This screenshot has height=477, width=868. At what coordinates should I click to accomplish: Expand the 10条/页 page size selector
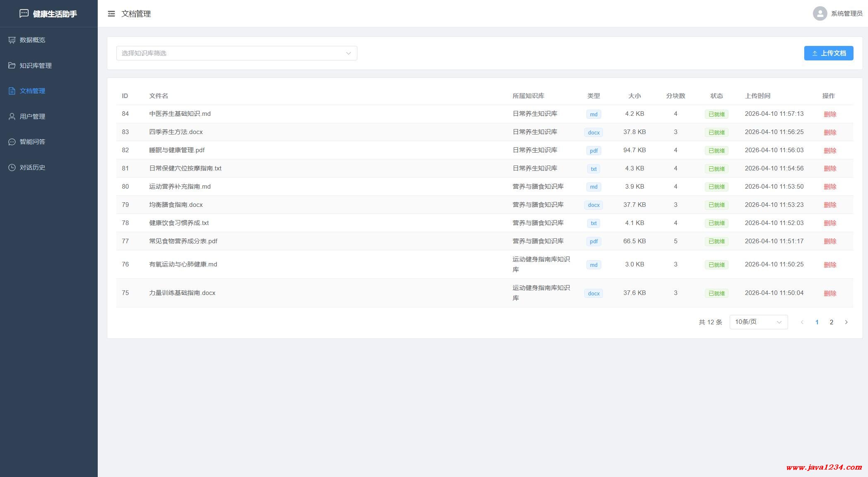click(758, 322)
